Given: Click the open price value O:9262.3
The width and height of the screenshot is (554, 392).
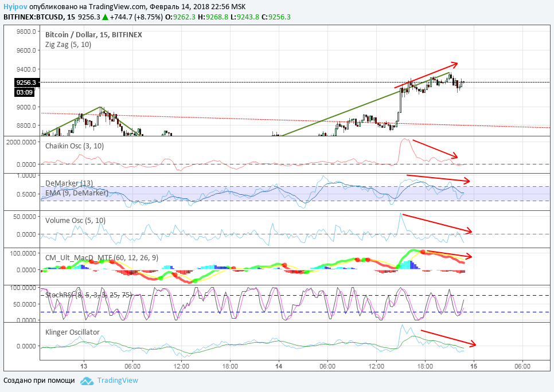Looking at the screenshot, I should coord(180,17).
